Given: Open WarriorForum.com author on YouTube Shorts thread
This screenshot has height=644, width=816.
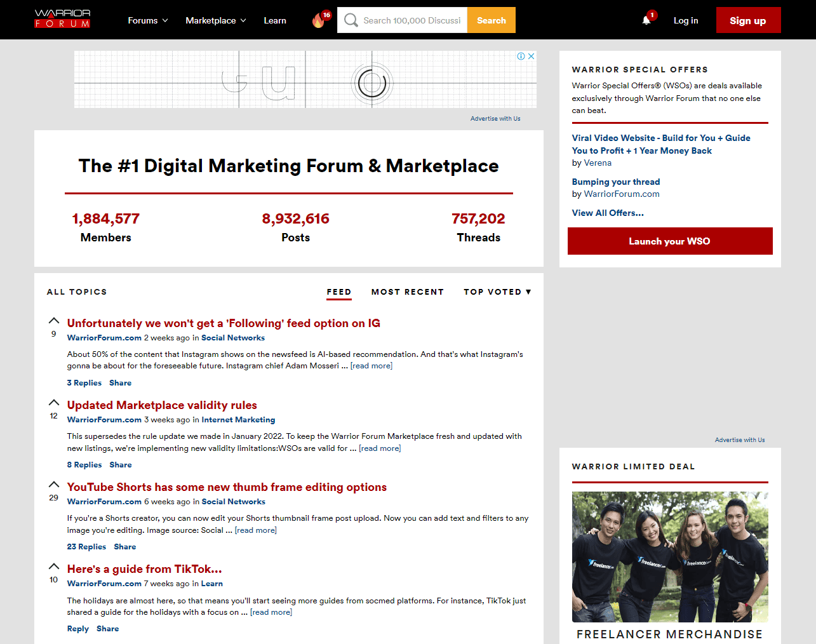Looking at the screenshot, I should click(x=104, y=502).
